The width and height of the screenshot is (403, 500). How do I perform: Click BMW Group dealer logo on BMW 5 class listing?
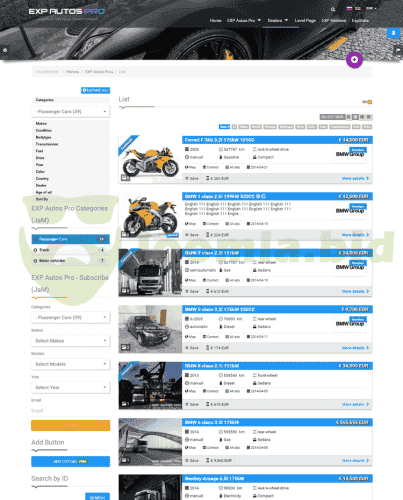coord(350,323)
